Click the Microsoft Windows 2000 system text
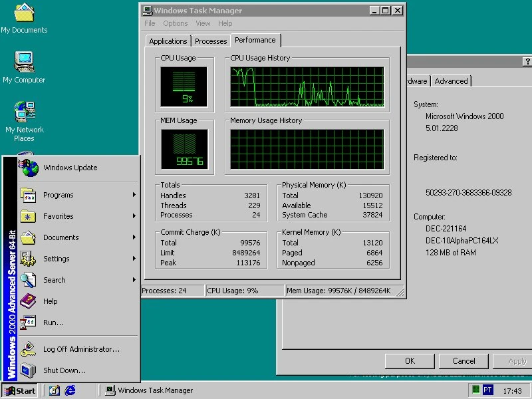532x399 pixels. [x=464, y=116]
